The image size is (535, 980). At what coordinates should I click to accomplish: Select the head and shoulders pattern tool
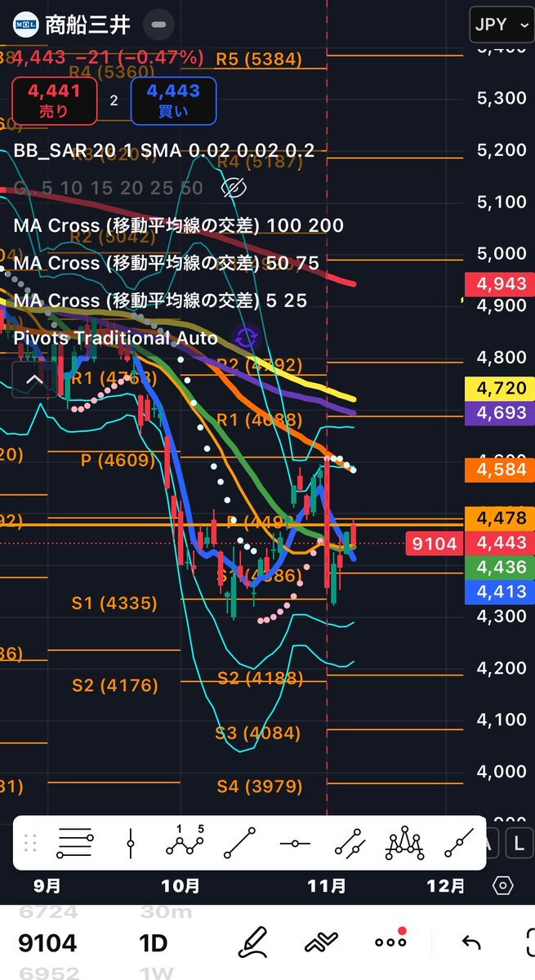pyautogui.click(x=403, y=843)
